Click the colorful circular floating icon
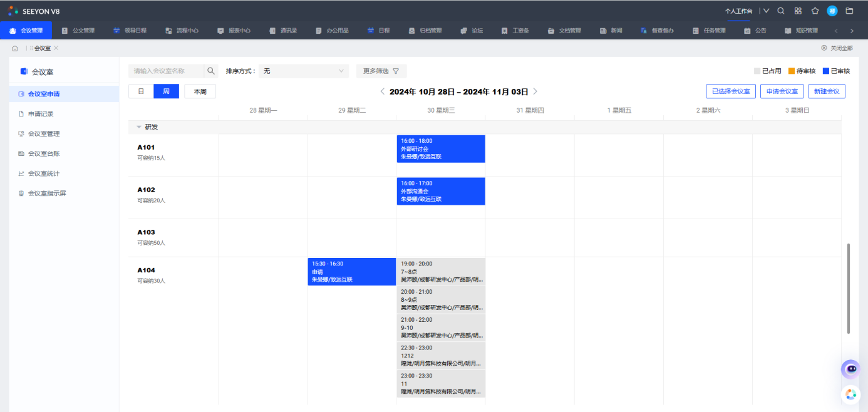The width and height of the screenshot is (868, 412). pyautogui.click(x=850, y=394)
